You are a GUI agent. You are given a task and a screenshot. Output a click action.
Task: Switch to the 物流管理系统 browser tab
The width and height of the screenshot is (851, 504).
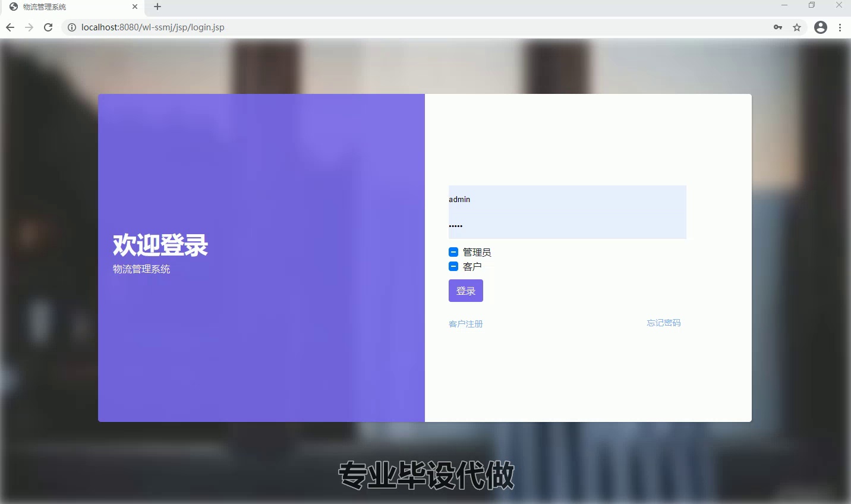tap(71, 7)
